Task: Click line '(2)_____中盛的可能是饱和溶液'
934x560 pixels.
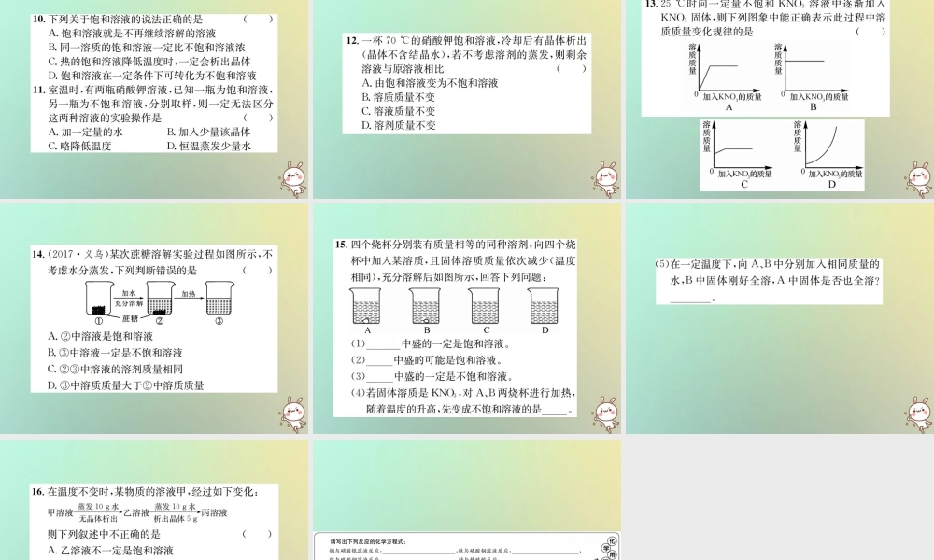Action: (427, 360)
